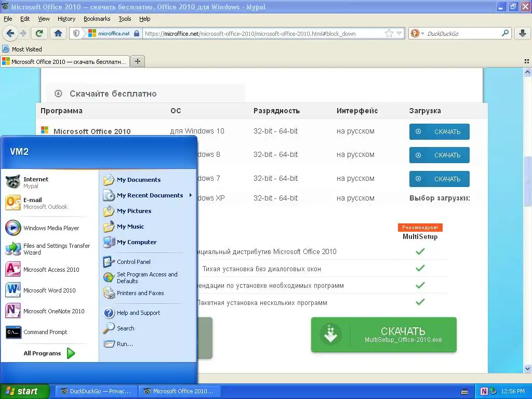Launch Windows Media Player
532x399 pixels.
pyautogui.click(x=49, y=228)
